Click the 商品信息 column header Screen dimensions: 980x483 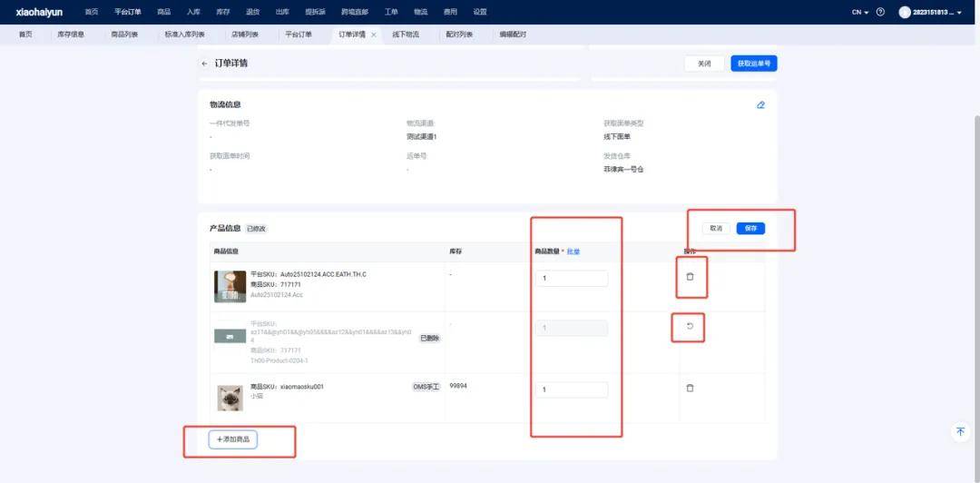tap(226, 251)
